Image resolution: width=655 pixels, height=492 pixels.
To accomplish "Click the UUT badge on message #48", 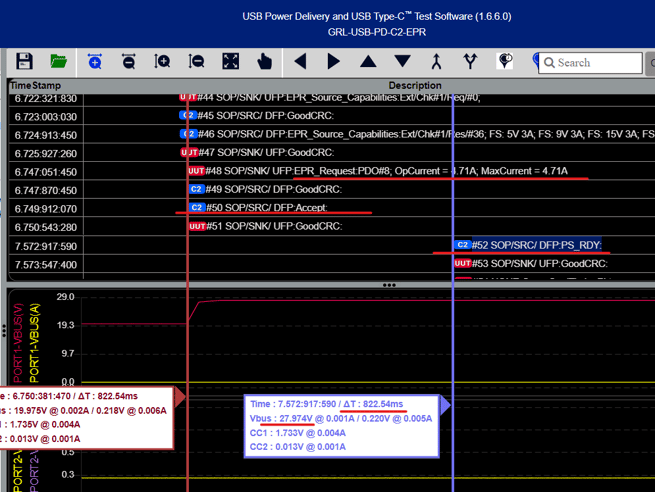I will point(196,171).
